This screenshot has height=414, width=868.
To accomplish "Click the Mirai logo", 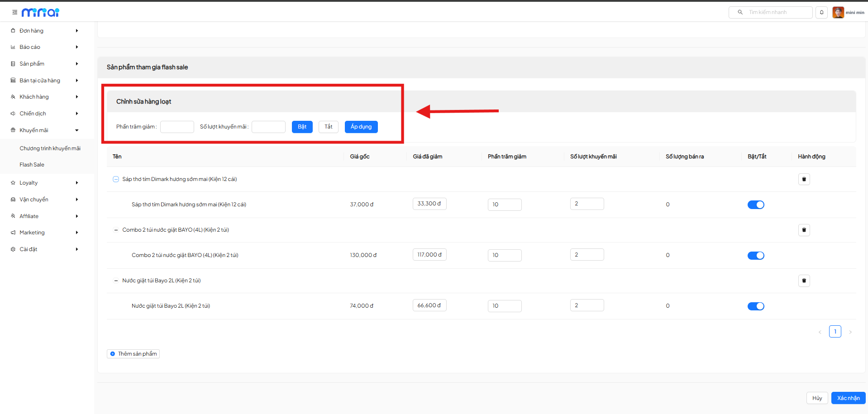I will click(x=40, y=12).
